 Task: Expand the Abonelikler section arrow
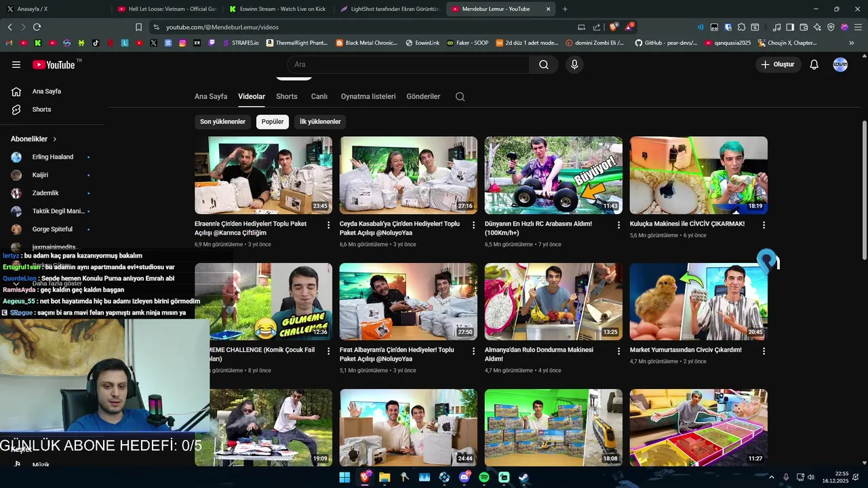[x=55, y=139]
